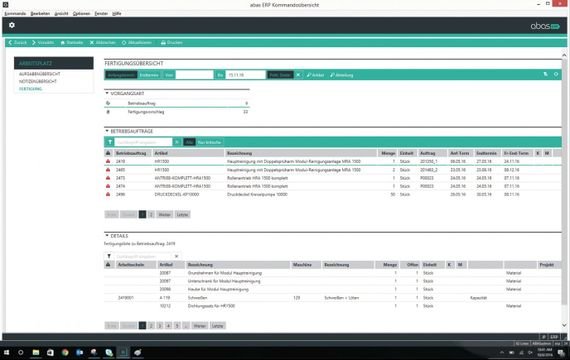This screenshot has height=360, width=570.
Task: Show hidden system tray icons chevron
Action: tap(502, 353)
